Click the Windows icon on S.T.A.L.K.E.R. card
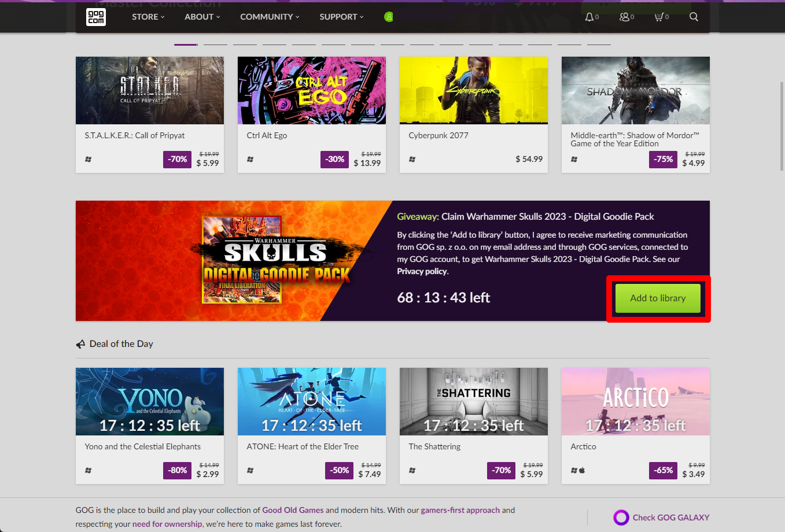 (89, 159)
